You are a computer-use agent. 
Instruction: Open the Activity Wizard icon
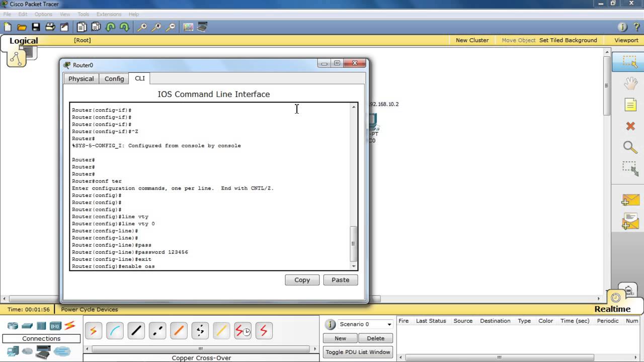[x=64, y=27]
